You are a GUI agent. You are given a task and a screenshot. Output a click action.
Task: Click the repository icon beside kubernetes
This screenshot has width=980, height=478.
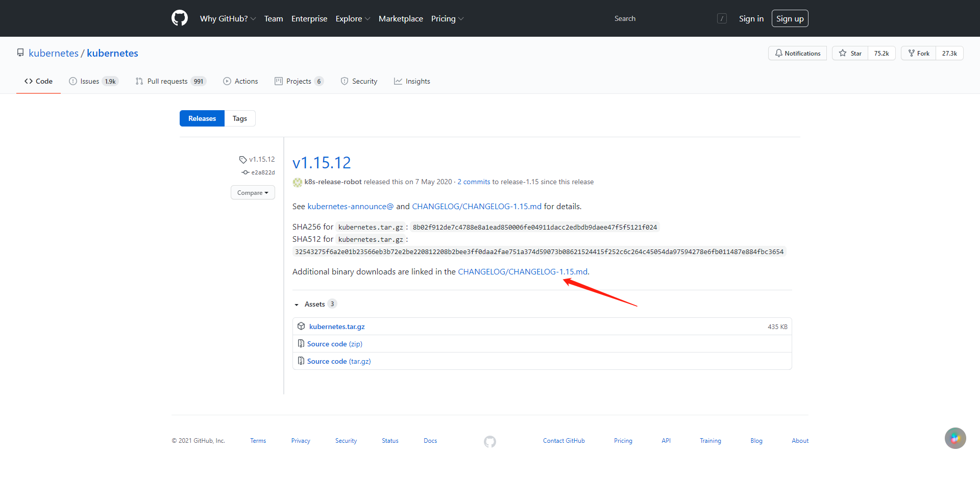pos(20,53)
